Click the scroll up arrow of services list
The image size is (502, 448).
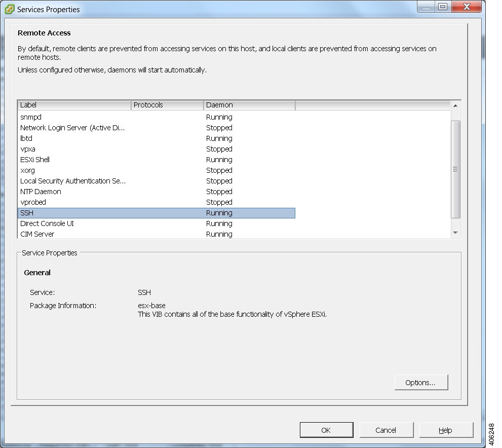(455, 106)
